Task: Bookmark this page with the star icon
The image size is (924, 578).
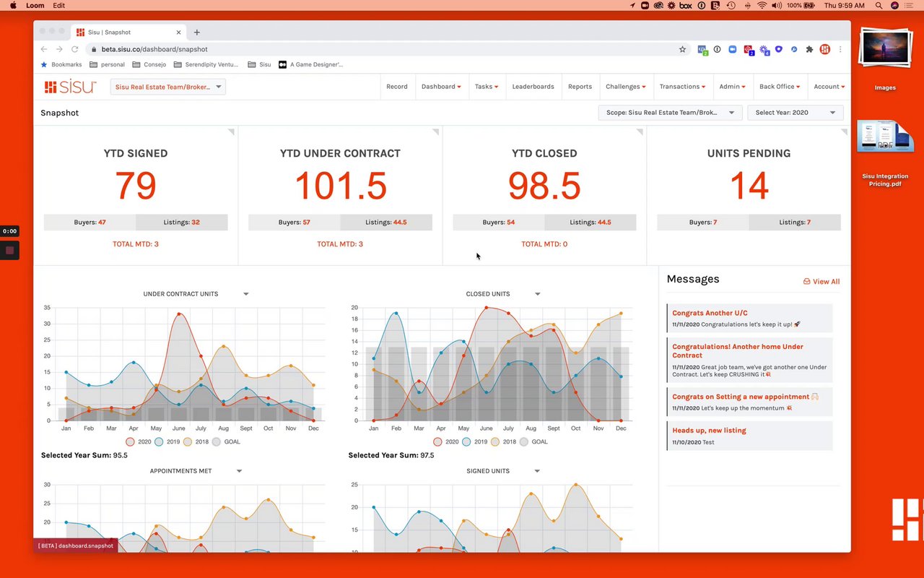Action: pyautogui.click(x=682, y=49)
